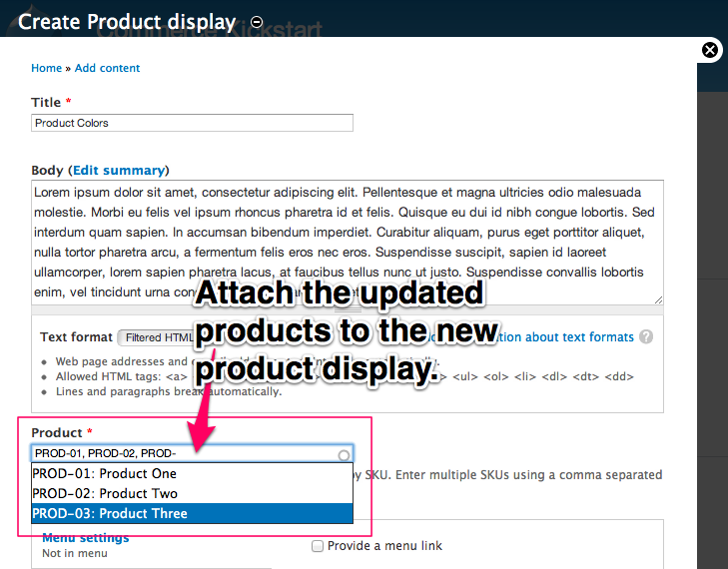The height and width of the screenshot is (569, 728).
Task: Open the Text format Filtered HTML dropdown
Action: tap(157, 337)
